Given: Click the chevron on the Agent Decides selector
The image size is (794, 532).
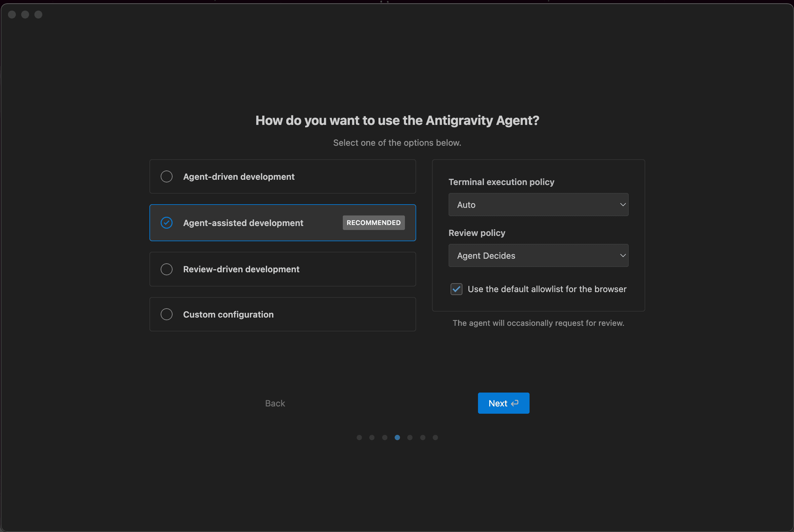Looking at the screenshot, I should (623, 255).
